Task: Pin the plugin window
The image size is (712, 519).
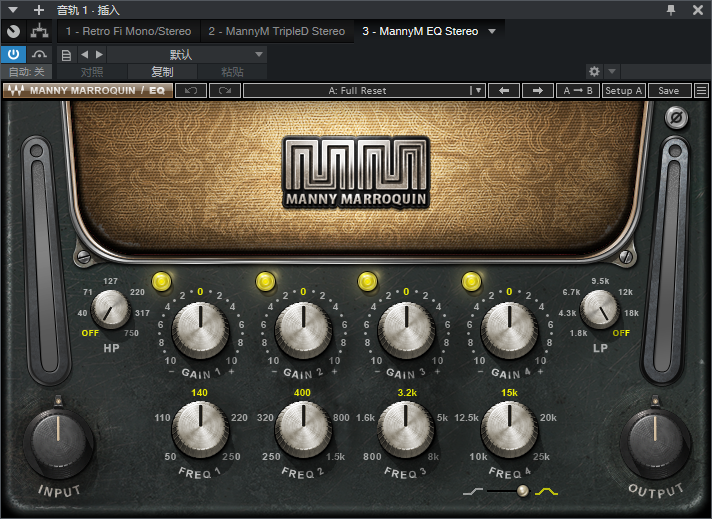Action: (x=671, y=10)
